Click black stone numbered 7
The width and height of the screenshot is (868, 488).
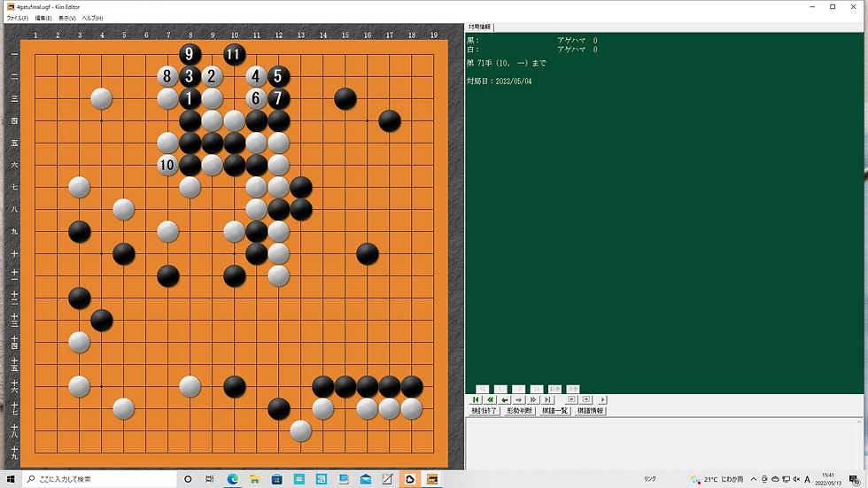pyautogui.click(x=278, y=98)
